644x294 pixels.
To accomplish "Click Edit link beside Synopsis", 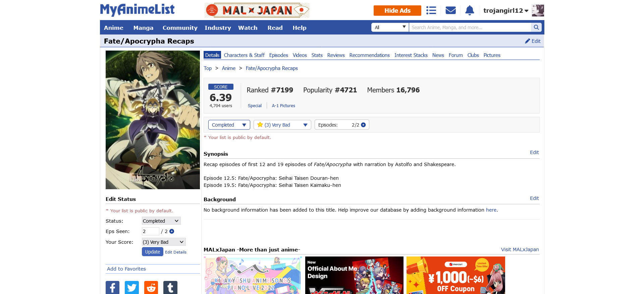I will click(534, 152).
